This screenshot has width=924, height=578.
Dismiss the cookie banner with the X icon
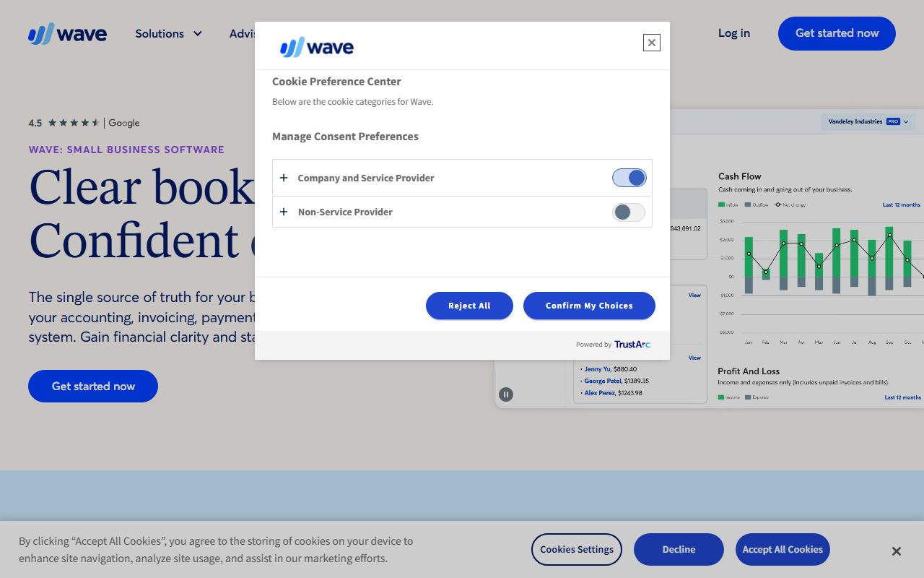click(x=896, y=551)
